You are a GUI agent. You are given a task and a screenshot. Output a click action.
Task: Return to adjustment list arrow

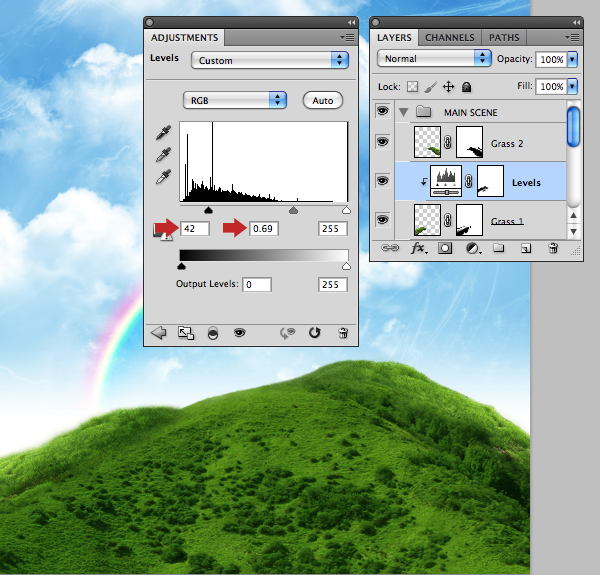click(x=158, y=333)
